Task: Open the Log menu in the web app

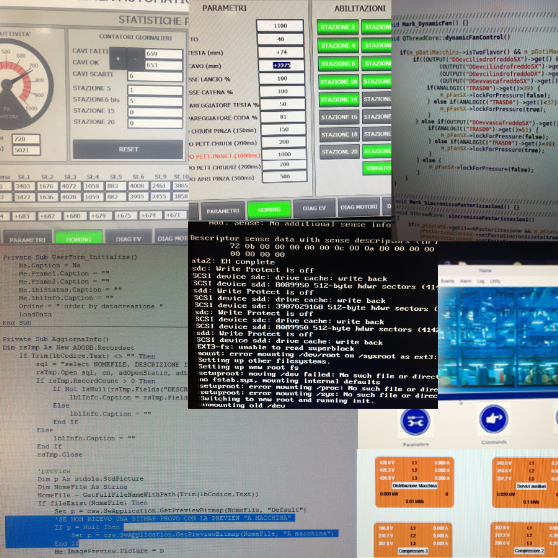Action: [x=480, y=281]
